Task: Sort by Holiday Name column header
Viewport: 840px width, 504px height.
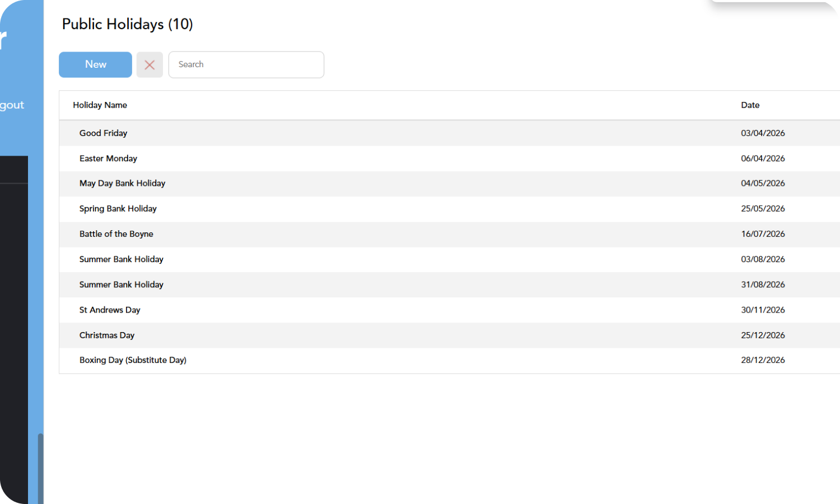Action: [x=100, y=105]
